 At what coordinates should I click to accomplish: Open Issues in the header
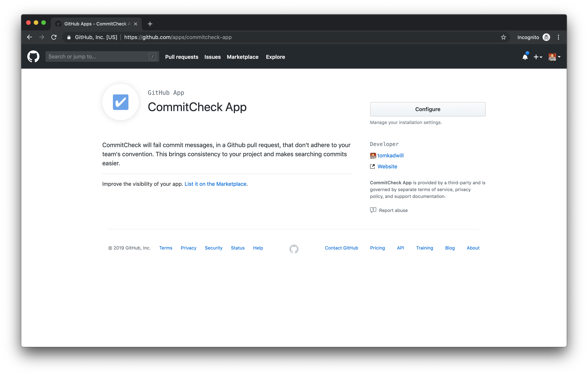(212, 57)
